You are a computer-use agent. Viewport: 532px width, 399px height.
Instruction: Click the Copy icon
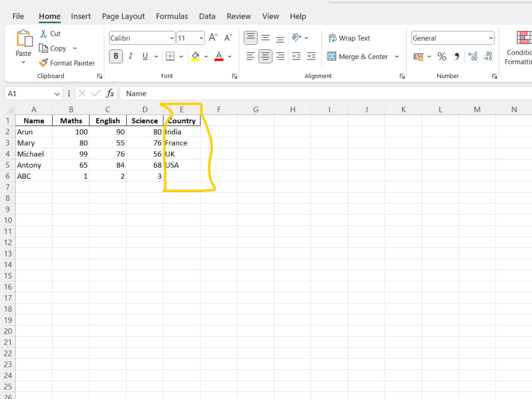(x=43, y=48)
